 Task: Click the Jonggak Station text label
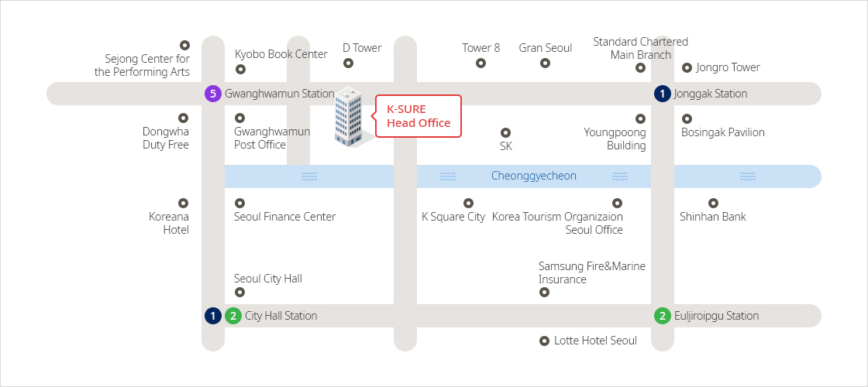[x=710, y=94]
